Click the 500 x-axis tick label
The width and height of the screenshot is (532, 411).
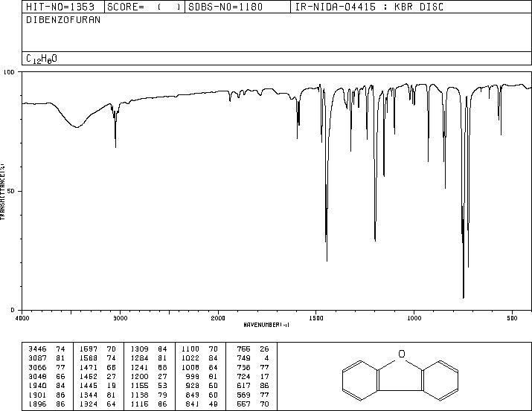pos(512,318)
